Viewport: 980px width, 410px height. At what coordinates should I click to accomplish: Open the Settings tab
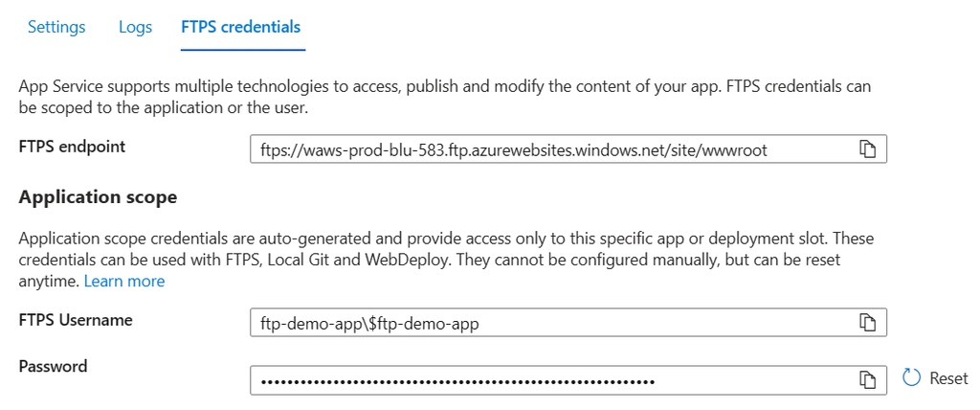click(56, 27)
